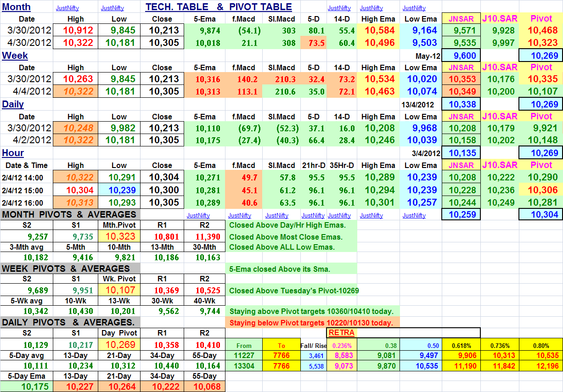Select monthly high cell 10,912
The height and width of the screenshot is (392, 563).
[x=76, y=31]
